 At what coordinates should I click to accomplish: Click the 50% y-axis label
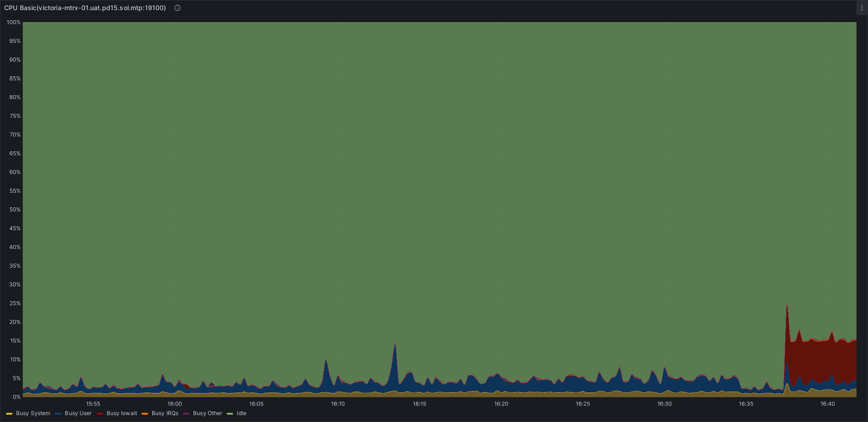point(15,209)
